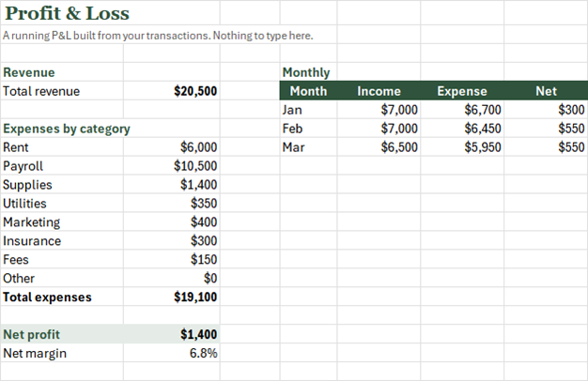Screen dimensions: 588x381
Task: Click the Net column header
Action: click(x=546, y=91)
